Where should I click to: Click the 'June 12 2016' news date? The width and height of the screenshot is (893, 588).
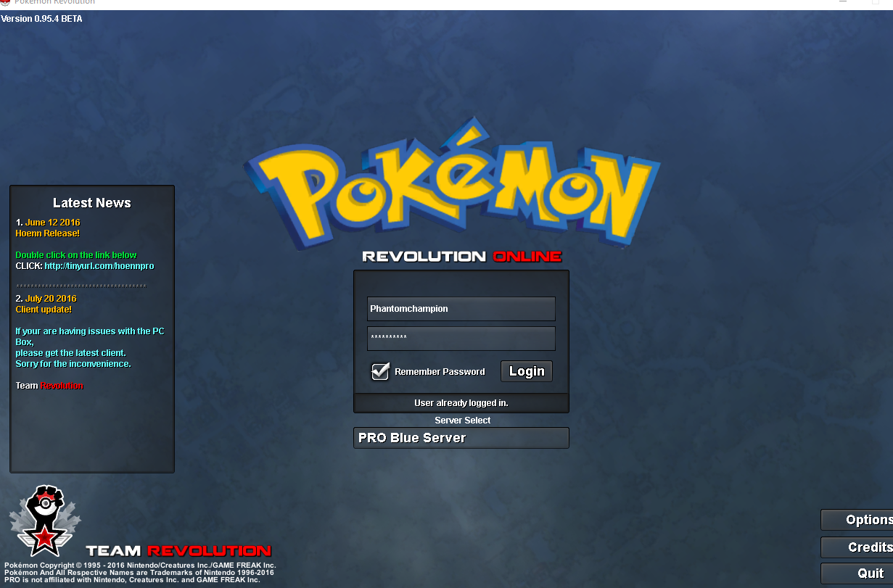53,223
